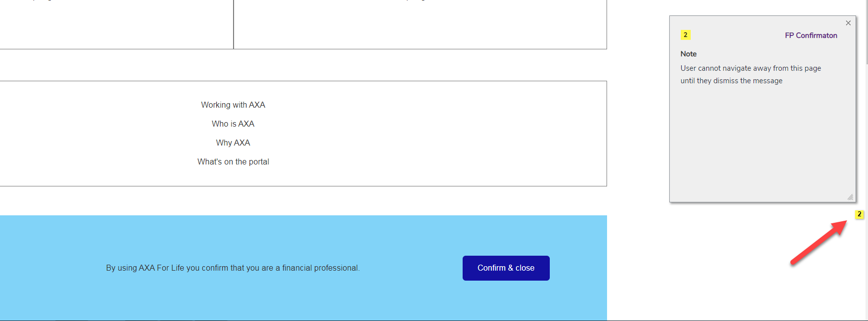868x321 pixels.
Task: Click the empty top-right wireframe box
Action: [420, 25]
